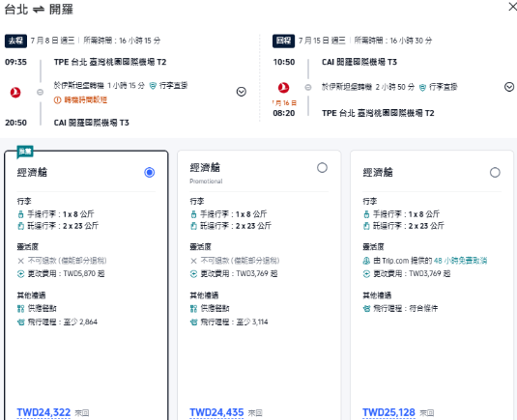
Task: Click flight miles icon in TWD25,128 card
Action: click(x=366, y=309)
